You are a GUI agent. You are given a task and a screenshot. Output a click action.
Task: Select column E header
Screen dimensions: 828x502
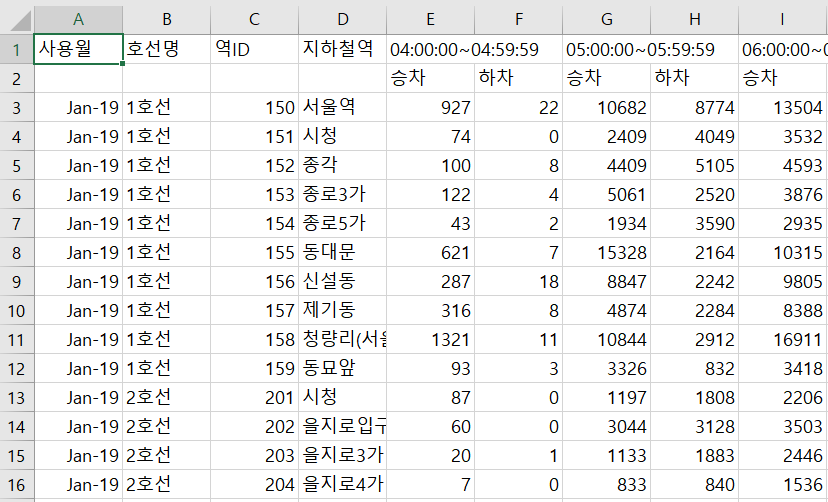(x=430, y=20)
